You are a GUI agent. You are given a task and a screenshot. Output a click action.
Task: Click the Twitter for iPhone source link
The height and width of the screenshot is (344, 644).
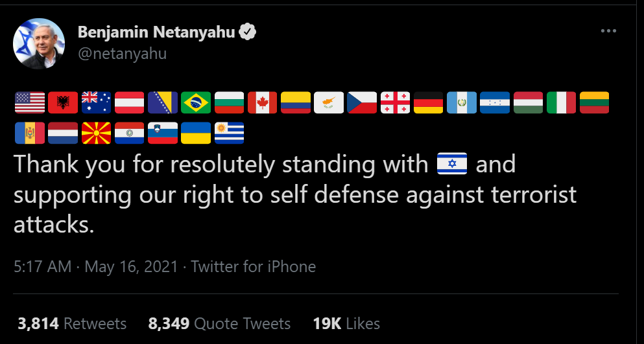253,266
